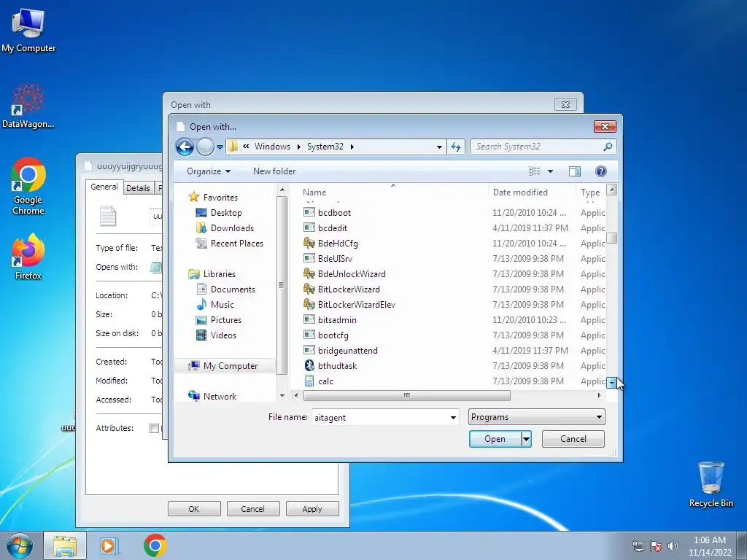
Task: Click the Action Center flag icon
Action: (x=656, y=546)
